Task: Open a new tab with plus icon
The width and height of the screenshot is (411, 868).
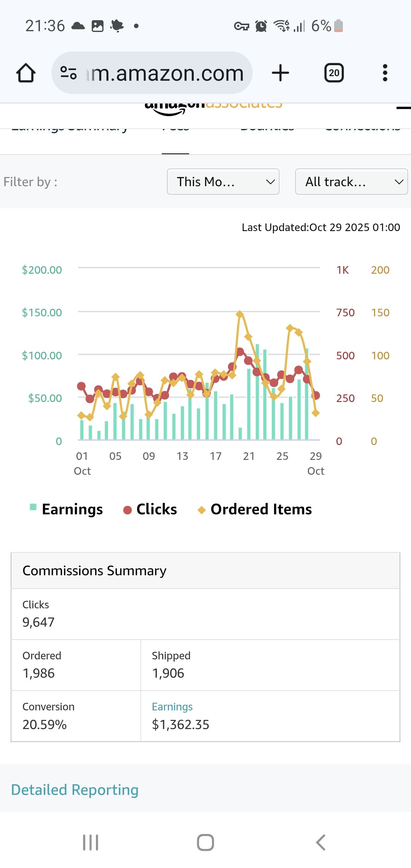Action: 280,73
